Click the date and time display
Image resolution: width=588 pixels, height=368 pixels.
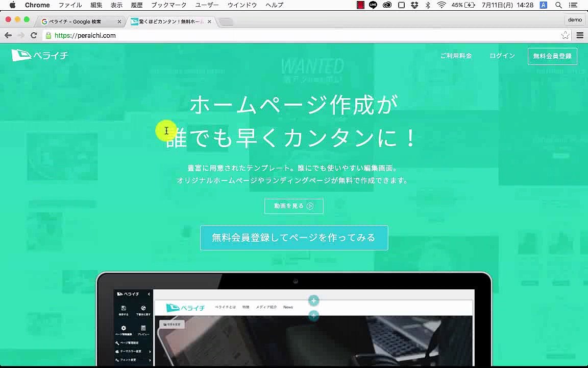pyautogui.click(x=507, y=5)
